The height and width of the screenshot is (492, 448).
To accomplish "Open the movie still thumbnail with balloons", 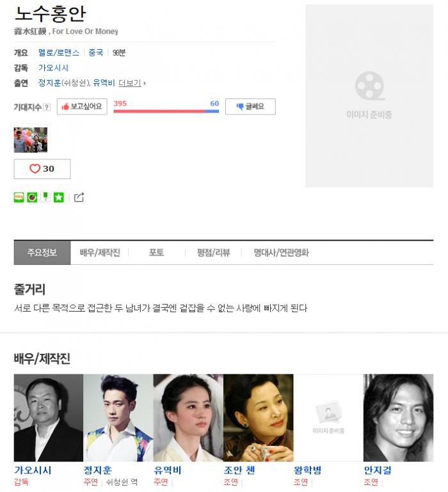I will 31,140.
